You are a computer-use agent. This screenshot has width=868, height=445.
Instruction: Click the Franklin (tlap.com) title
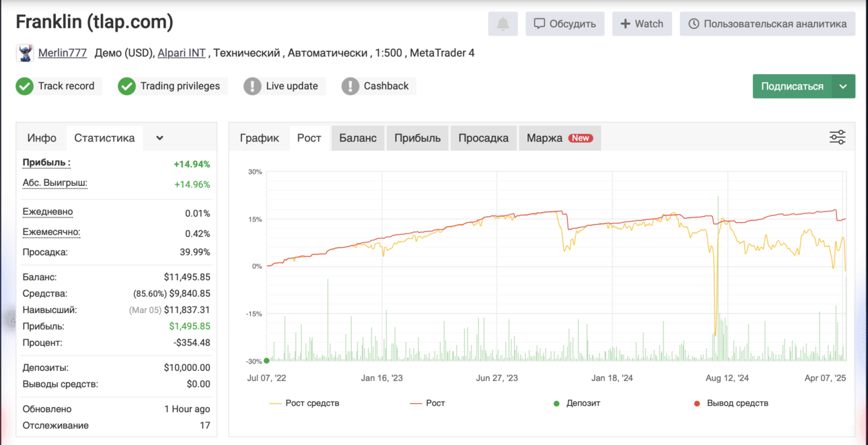95,22
